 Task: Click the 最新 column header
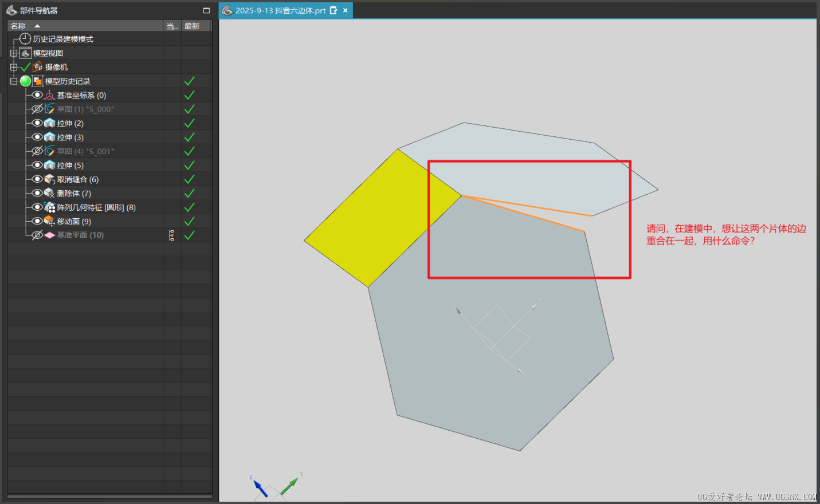pos(192,26)
